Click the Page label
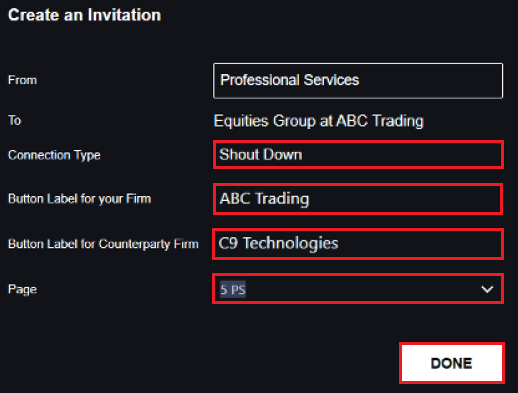 (x=22, y=289)
